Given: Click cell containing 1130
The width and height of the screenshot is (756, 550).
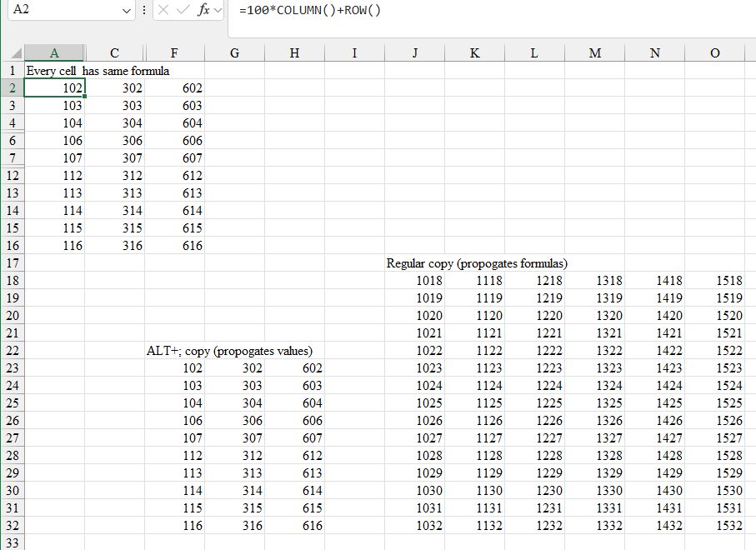Looking at the screenshot, I should coord(475,490).
